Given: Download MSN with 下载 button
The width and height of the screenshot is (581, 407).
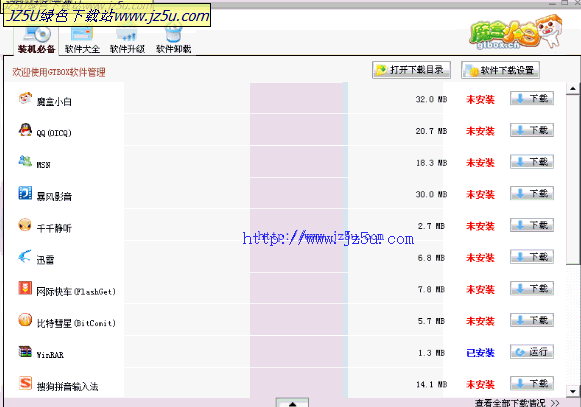Looking at the screenshot, I should (x=532, y=162).
